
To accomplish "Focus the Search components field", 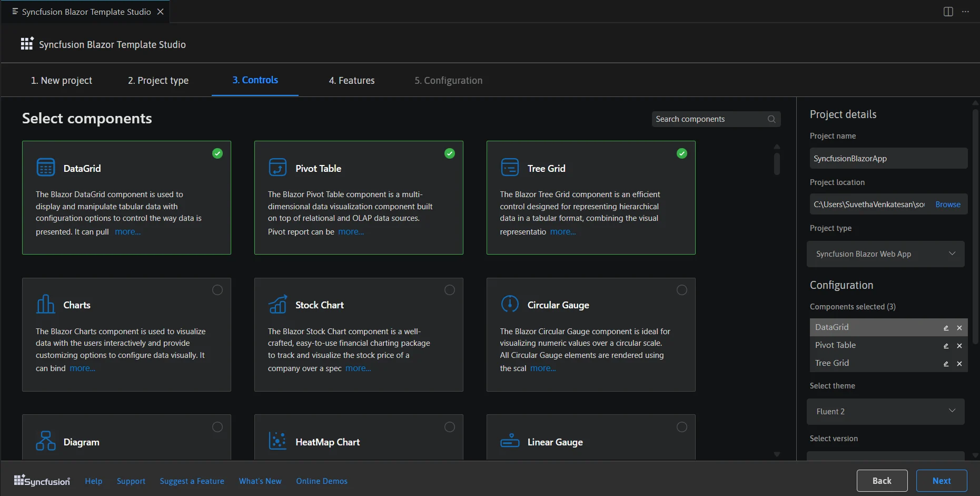I will [x=716, y=119].
